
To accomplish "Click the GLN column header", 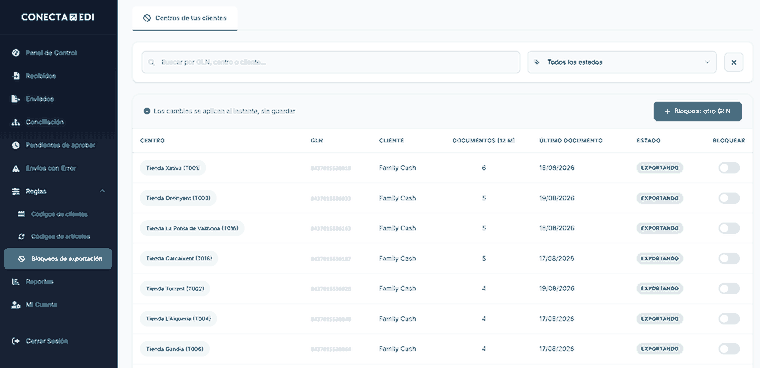I will [317, 141].
